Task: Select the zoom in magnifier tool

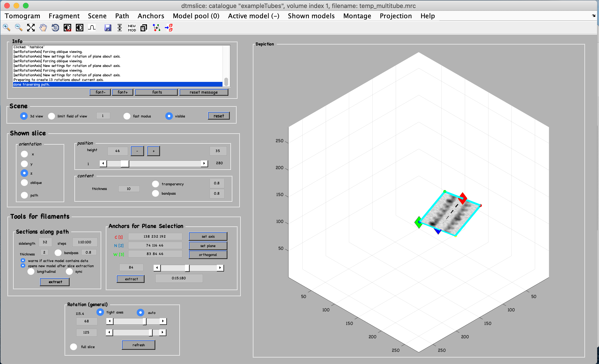Action: tap(7, 28)
